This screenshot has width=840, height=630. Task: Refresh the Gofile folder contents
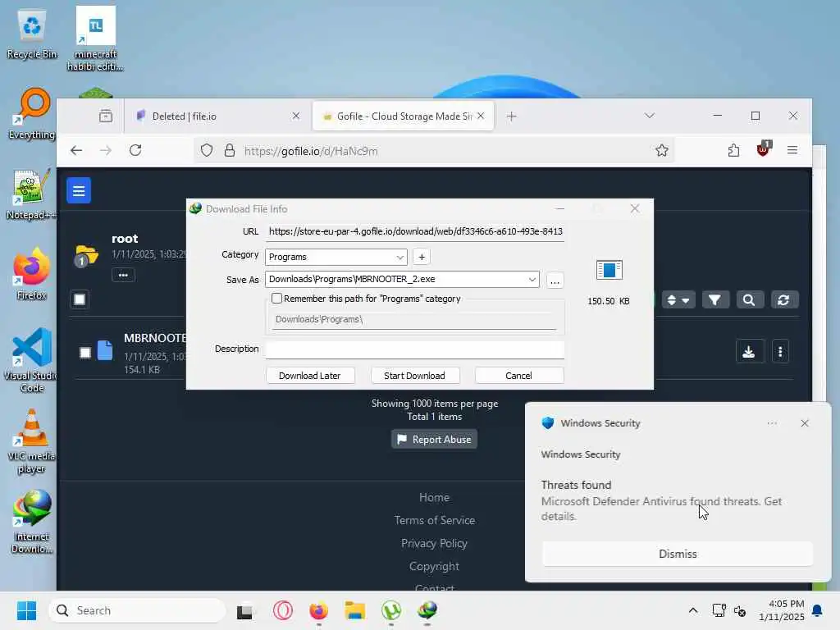[x=783, y=300]
